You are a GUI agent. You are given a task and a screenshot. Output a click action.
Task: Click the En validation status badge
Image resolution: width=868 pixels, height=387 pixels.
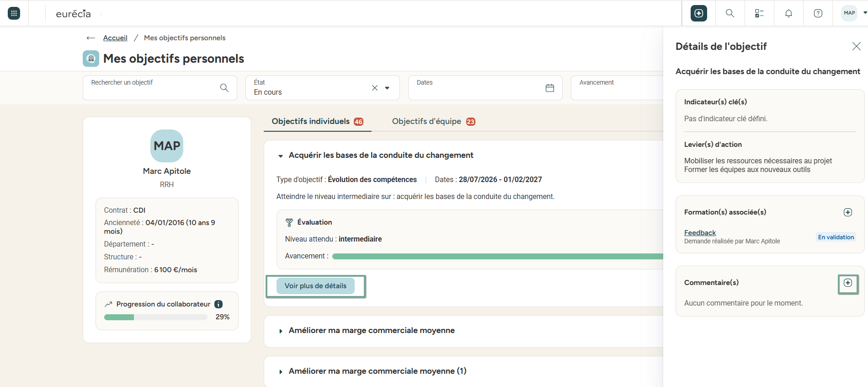click(x=836, y=237)
